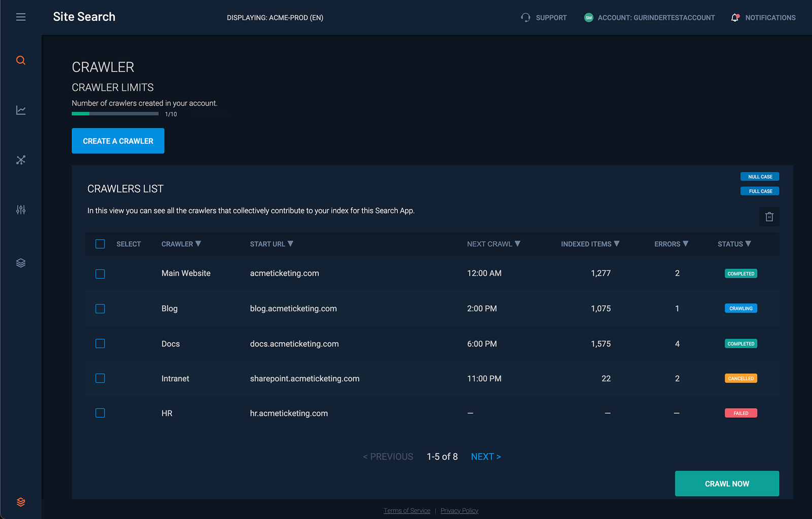The width and height of the screenshot is (812, 519).
Task: Toggle the select-all checkbox in header
Action: (100, 244)
